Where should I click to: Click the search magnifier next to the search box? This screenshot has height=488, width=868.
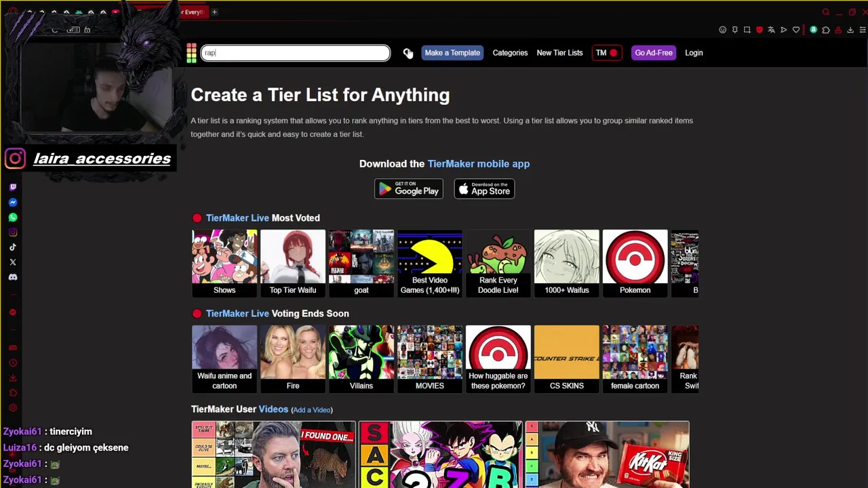[x=407, y=53]
